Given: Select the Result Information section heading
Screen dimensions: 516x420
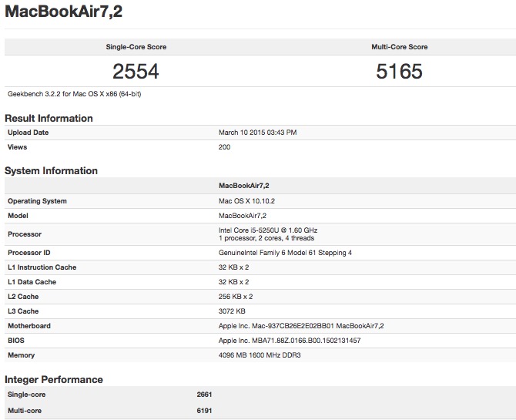Looking at the screenshot, I should pyautogui.click(x=49, y=119).
